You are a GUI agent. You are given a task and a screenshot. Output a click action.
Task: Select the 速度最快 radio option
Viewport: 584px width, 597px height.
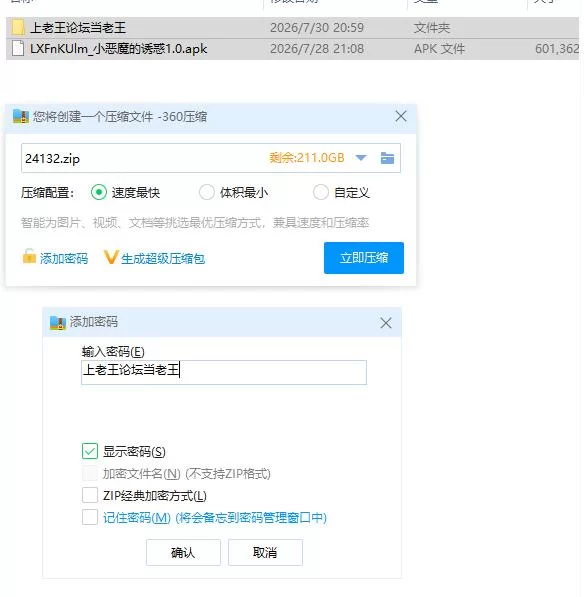[99, 192]
